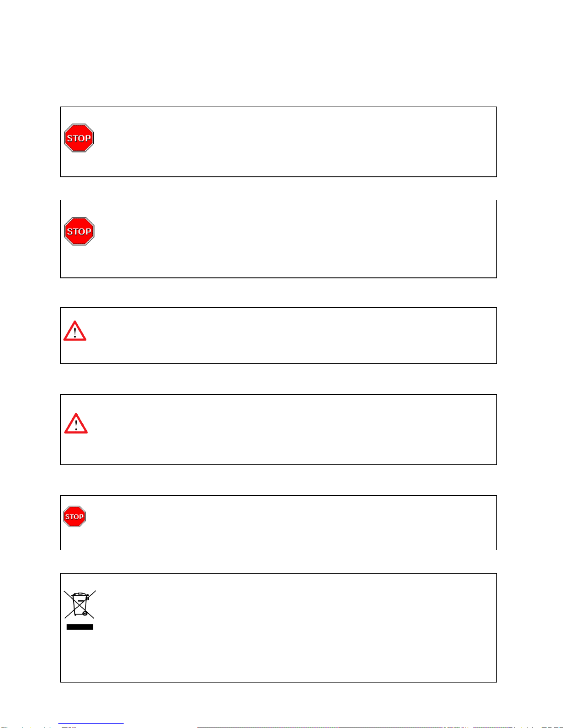
Task: Click blank area inside the second STOP box
Action: pos(294,239)
